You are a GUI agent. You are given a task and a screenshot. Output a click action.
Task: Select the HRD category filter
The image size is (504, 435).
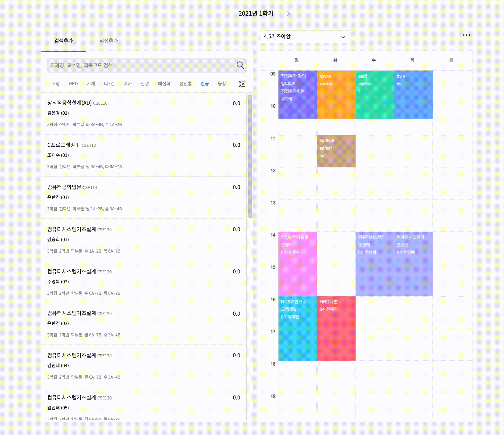(x=73, y=84)
